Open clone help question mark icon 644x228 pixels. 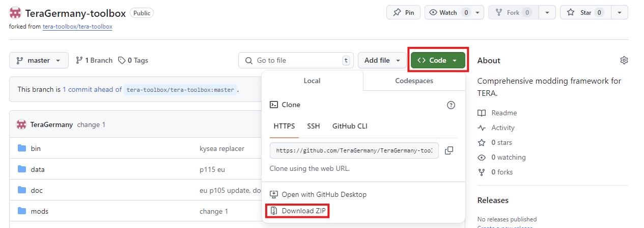(451, 105)
